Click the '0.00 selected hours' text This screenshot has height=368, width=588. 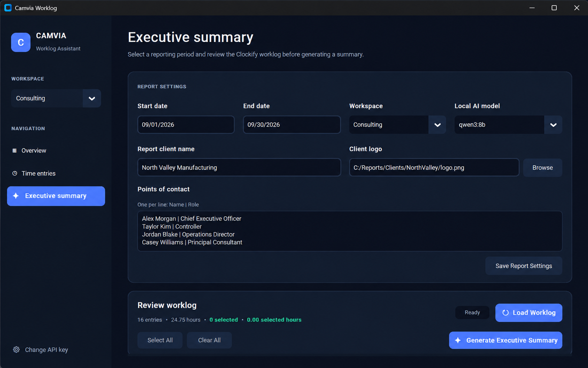coord(274,320)
